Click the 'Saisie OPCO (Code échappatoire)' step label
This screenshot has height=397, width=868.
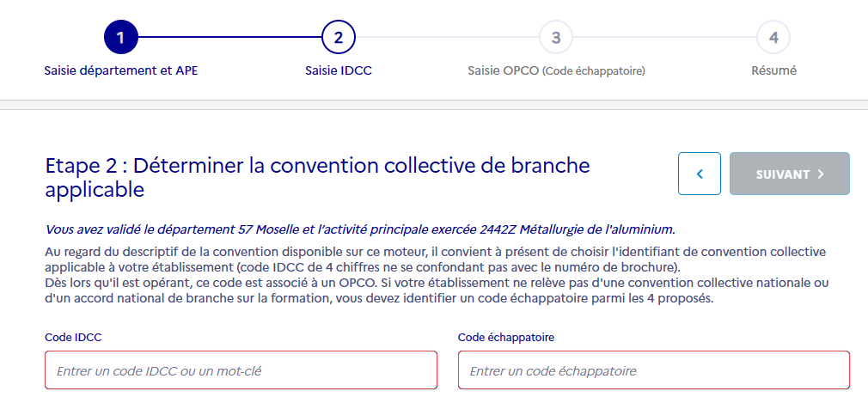click(x=556, y=70)
